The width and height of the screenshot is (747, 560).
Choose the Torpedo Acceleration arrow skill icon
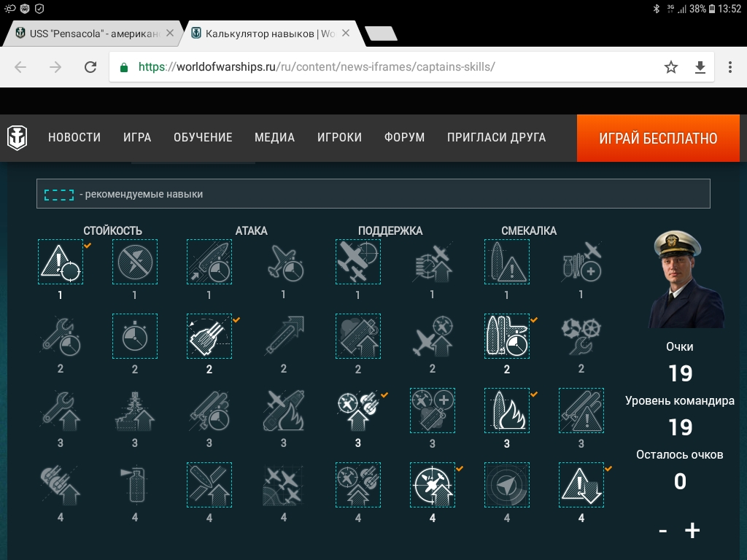click(284, 336)
